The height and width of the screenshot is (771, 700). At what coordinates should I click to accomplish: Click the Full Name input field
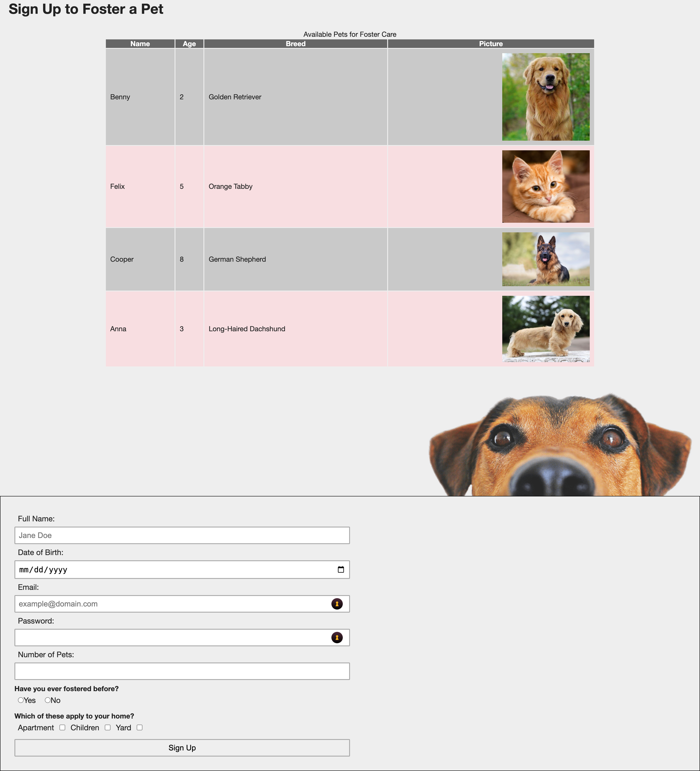click(181, 535)
